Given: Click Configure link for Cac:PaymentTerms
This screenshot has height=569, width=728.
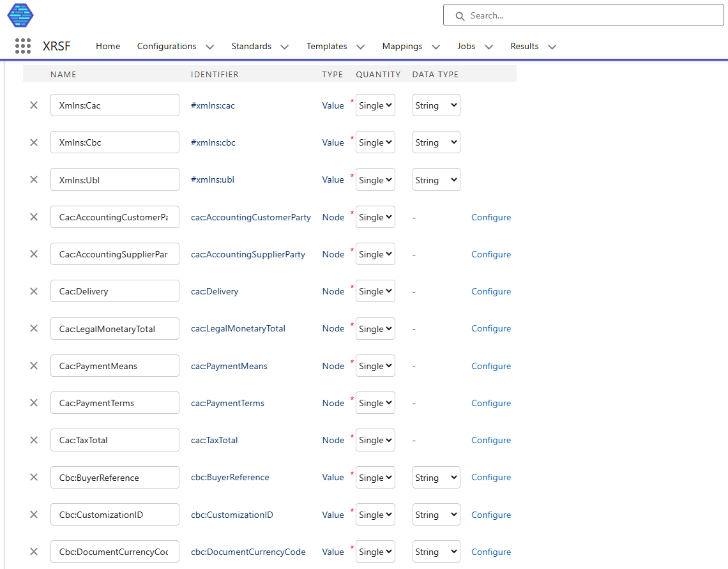Looking at the screenshot, I should click(490, 403).
